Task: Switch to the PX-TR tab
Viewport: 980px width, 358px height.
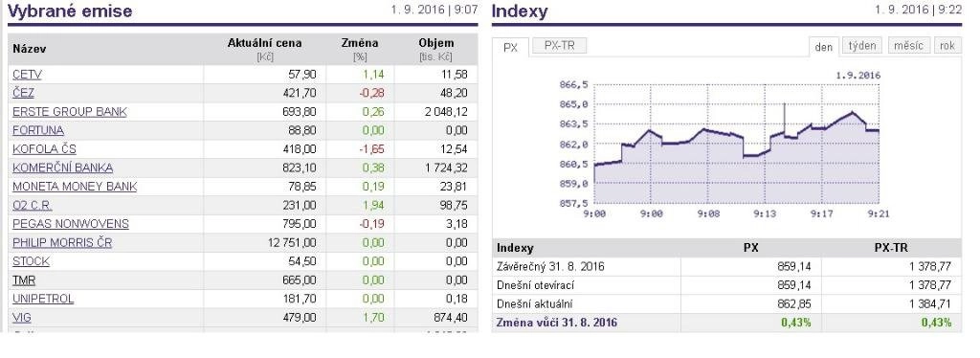Action: coord(559,46)
